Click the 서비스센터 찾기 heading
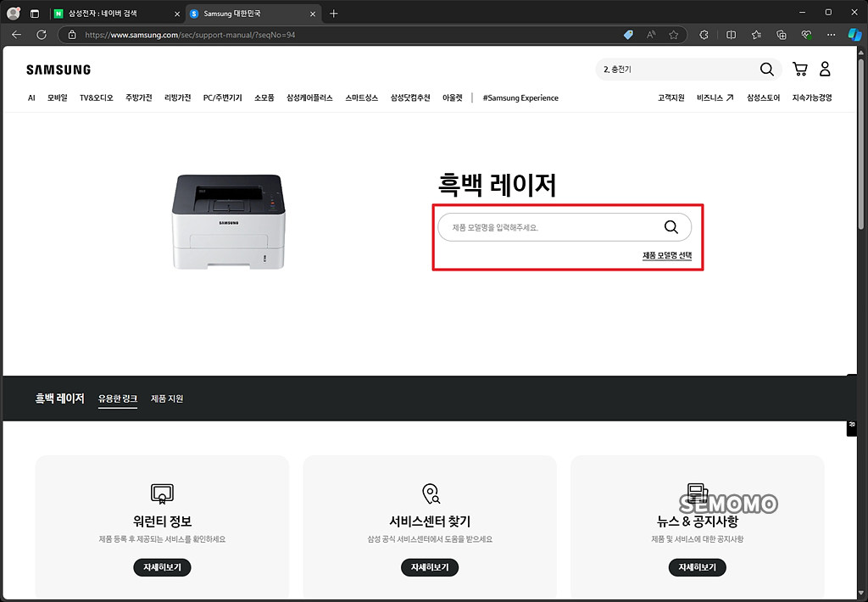 click(430, 521)
